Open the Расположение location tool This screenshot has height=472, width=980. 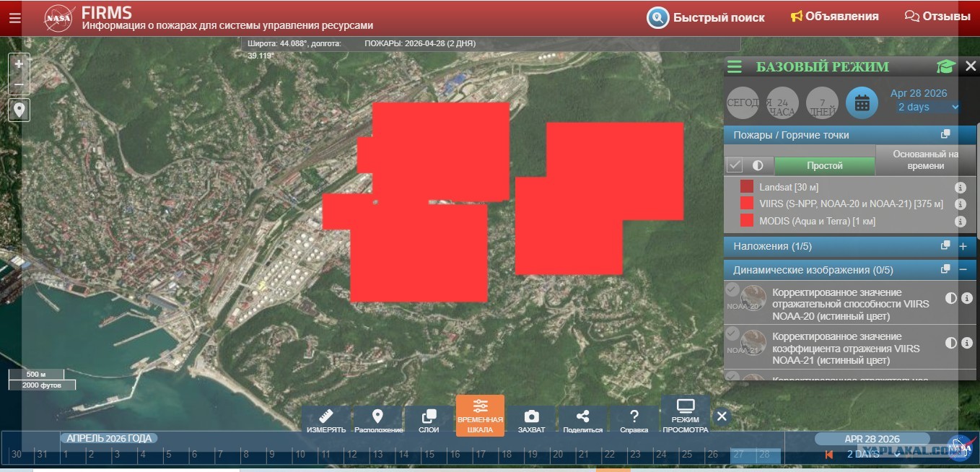pos(377,421)
